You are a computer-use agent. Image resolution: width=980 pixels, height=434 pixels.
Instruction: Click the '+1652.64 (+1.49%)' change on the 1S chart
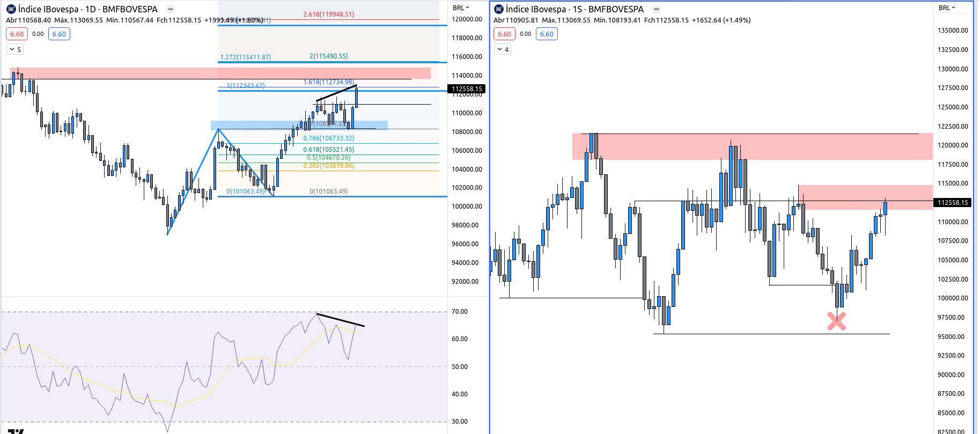(x=721, y=20)
